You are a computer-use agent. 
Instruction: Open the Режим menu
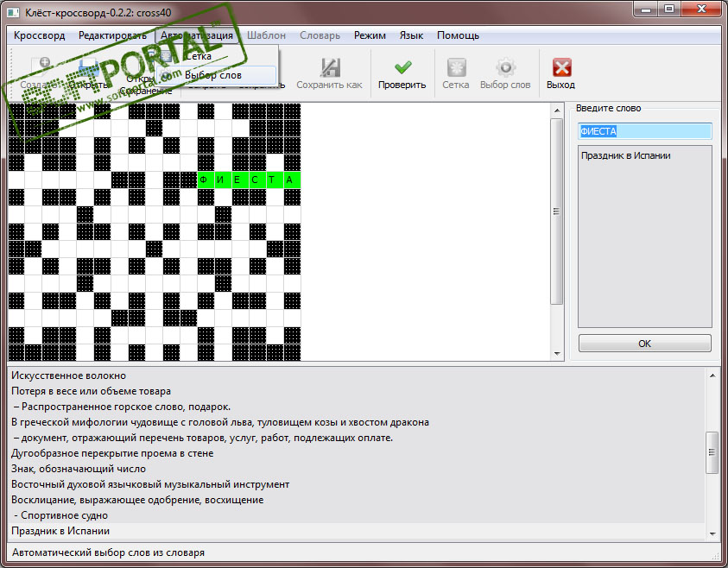click(x=370, y=35)
